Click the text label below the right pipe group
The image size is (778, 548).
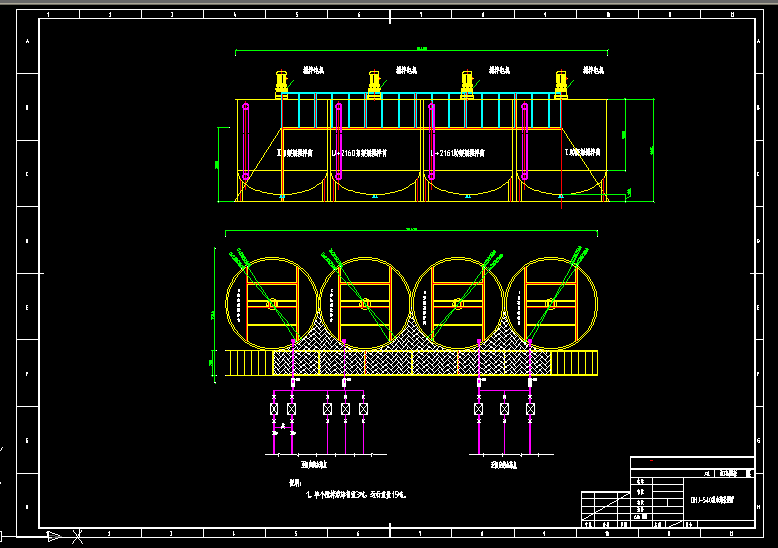[x=504, y=465]
